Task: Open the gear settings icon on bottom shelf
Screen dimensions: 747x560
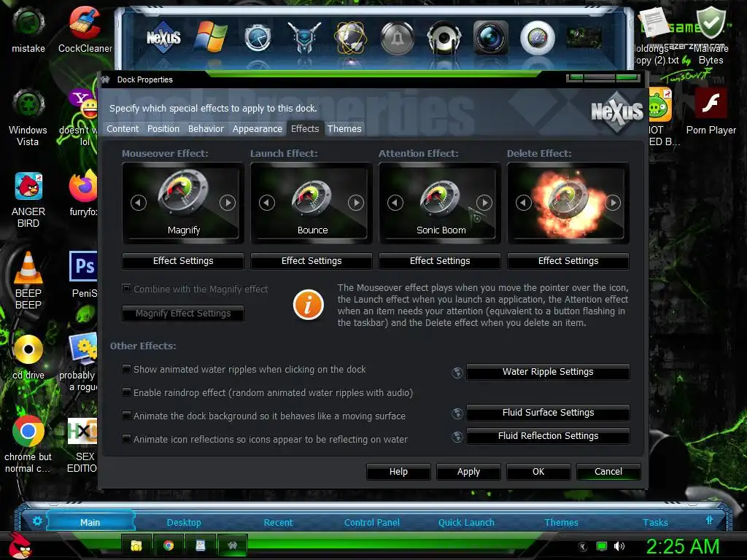Action: pos(37,521)
